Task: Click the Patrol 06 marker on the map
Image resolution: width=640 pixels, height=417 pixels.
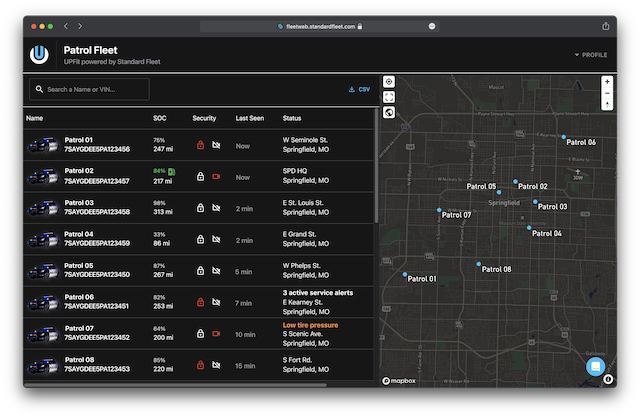Action: pos(564,137)
